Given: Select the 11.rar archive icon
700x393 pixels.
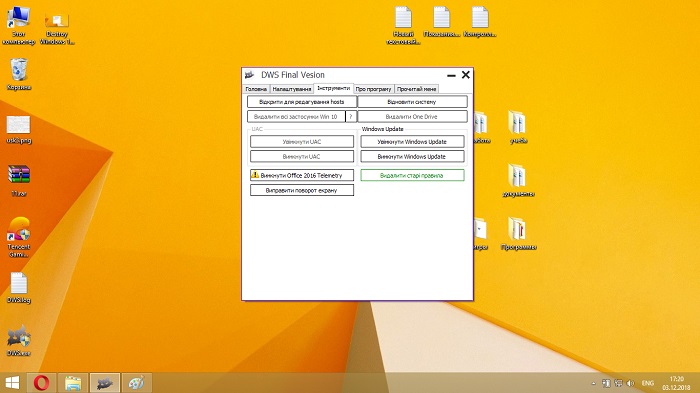Looking at the screenshot, I should [19, 181].
